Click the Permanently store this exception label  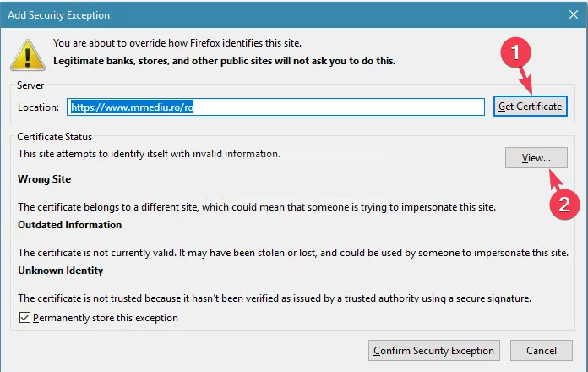click(x=106, y=318)
